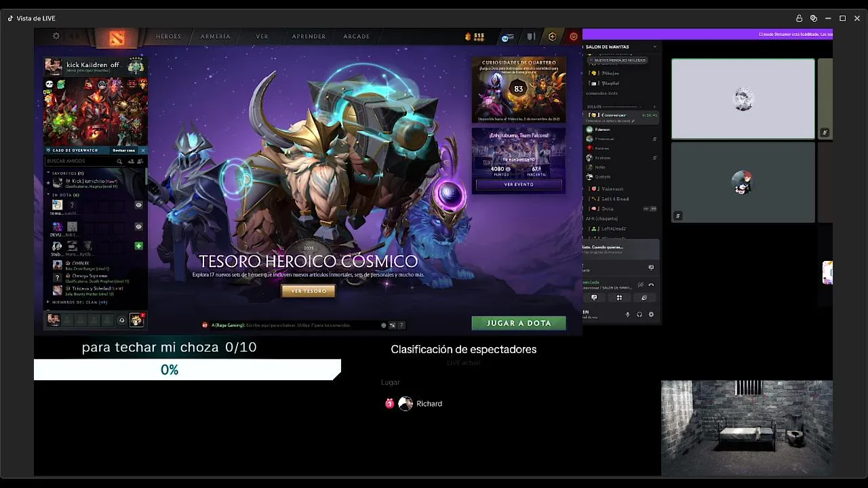This screenshot has height=488, width=868.
Task: Click viewer Richard in ranking list
Action: [414, 404]
